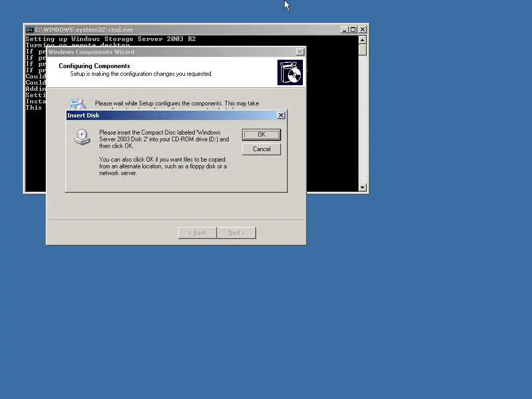Click the cmd.exe scrollbar down arrow

pyautogui.click(x=362, y=187)
